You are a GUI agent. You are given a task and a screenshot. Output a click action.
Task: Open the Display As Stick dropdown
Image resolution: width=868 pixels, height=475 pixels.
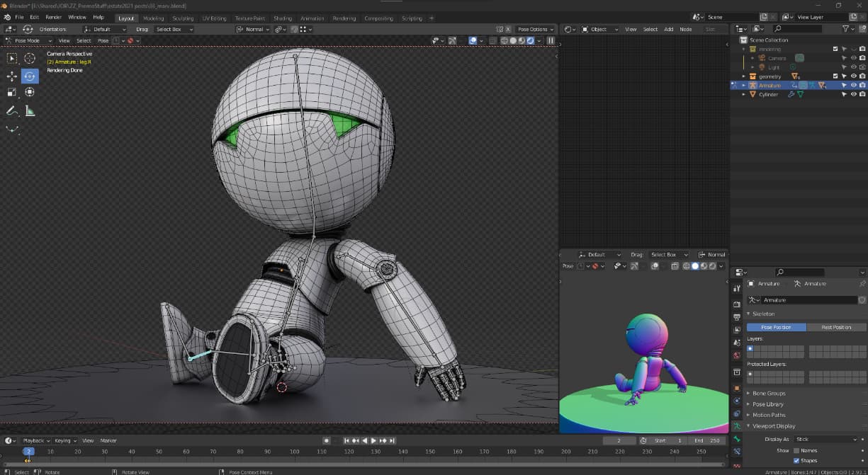click(825, 440)
